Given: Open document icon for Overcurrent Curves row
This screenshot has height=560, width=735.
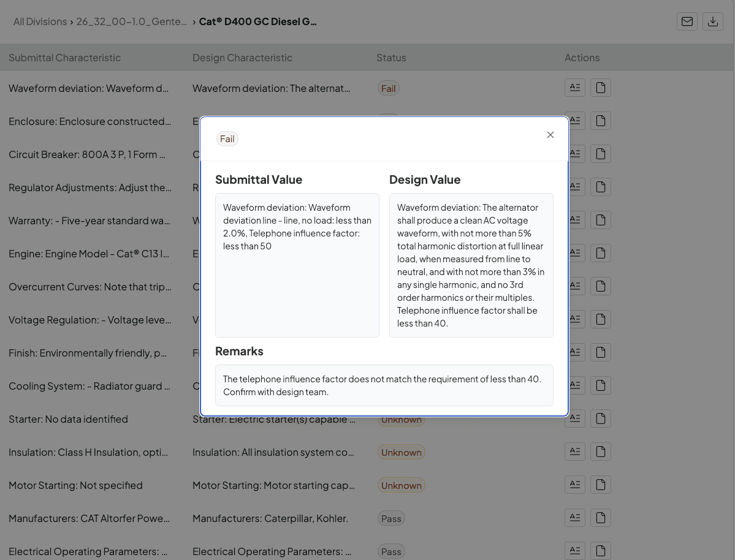Looking at the screenshot, I should pos(601,286).
